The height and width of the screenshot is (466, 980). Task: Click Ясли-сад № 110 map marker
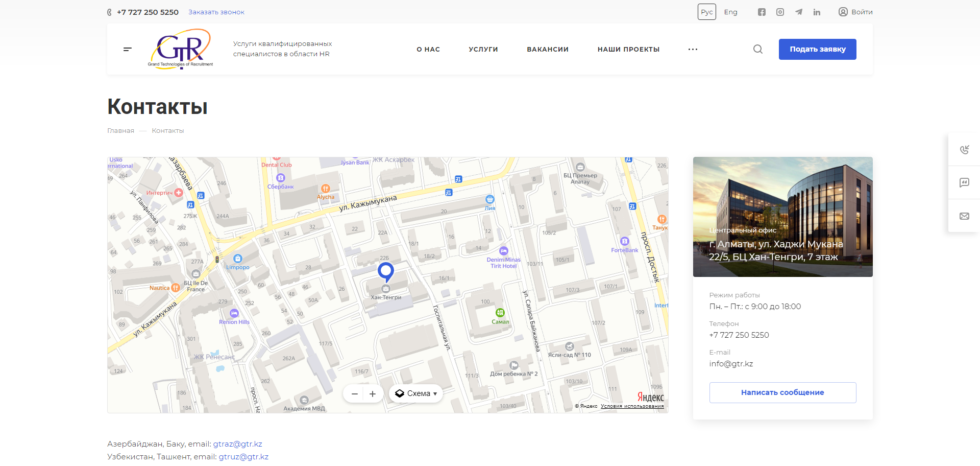click(570, 346)
